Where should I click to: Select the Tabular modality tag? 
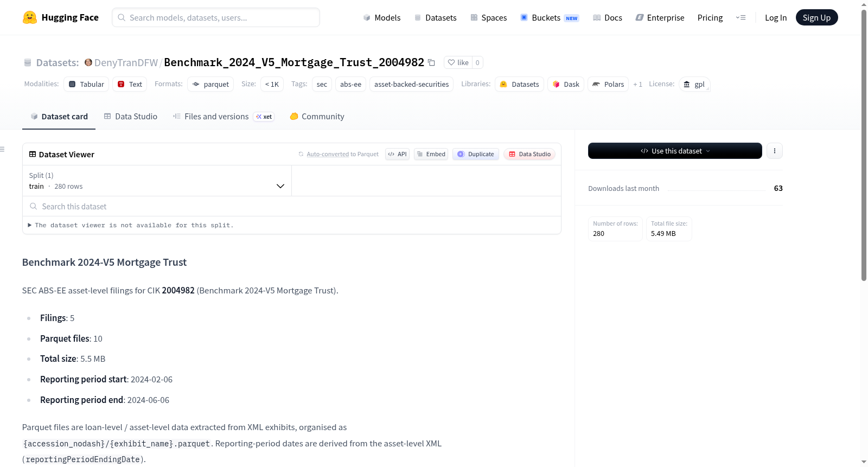click(x=86, y=84)
